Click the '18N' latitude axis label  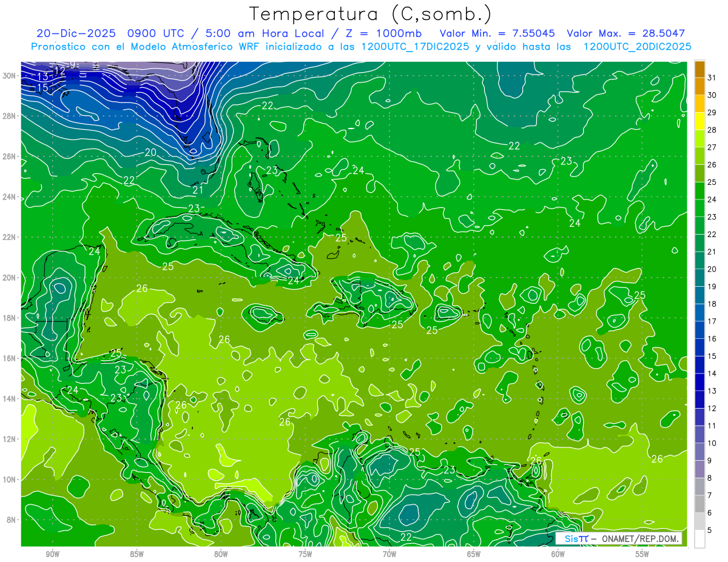tap(10, 318)
